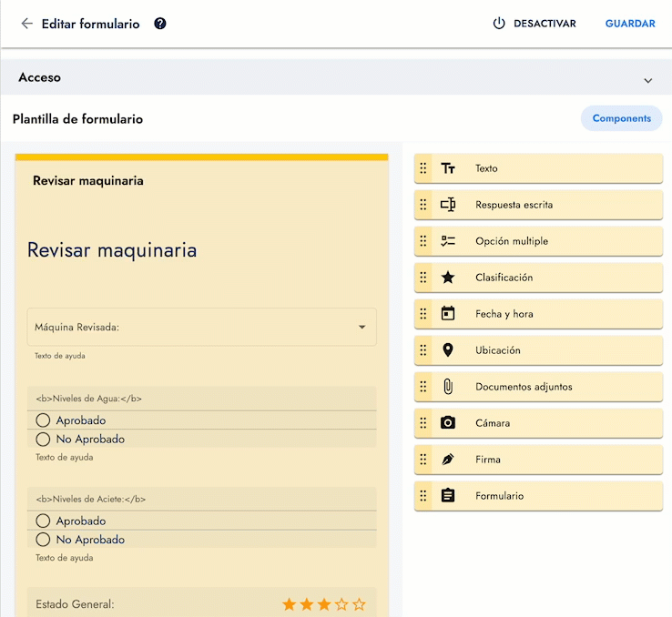Screen dimensions: 672x617
Task: Click the power icon next to Desactivar
Action: point(499,23)
